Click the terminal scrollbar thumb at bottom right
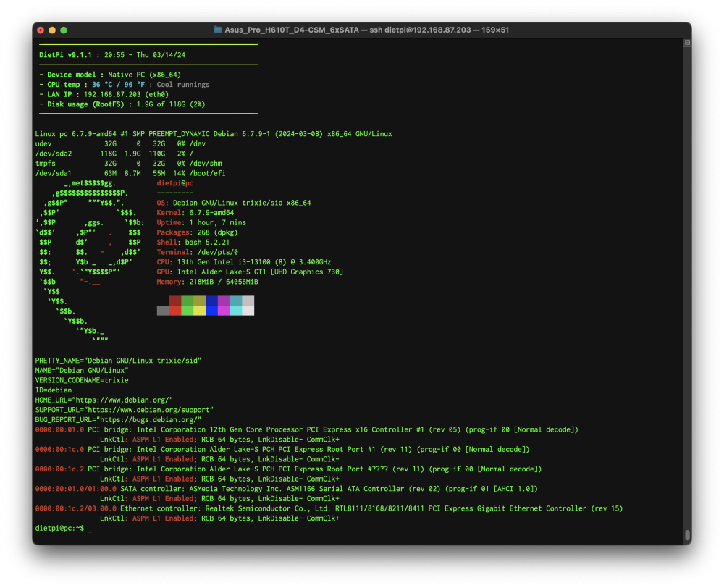Viewport: 724px width, 588px height. (687, 535)
